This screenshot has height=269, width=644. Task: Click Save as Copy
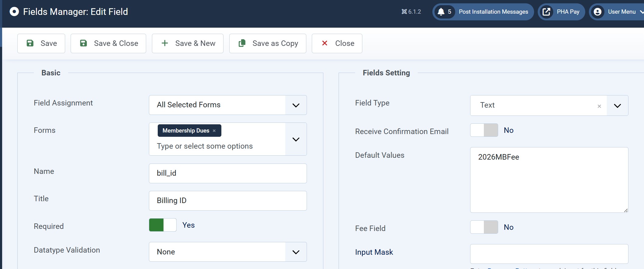coord(268,43)
